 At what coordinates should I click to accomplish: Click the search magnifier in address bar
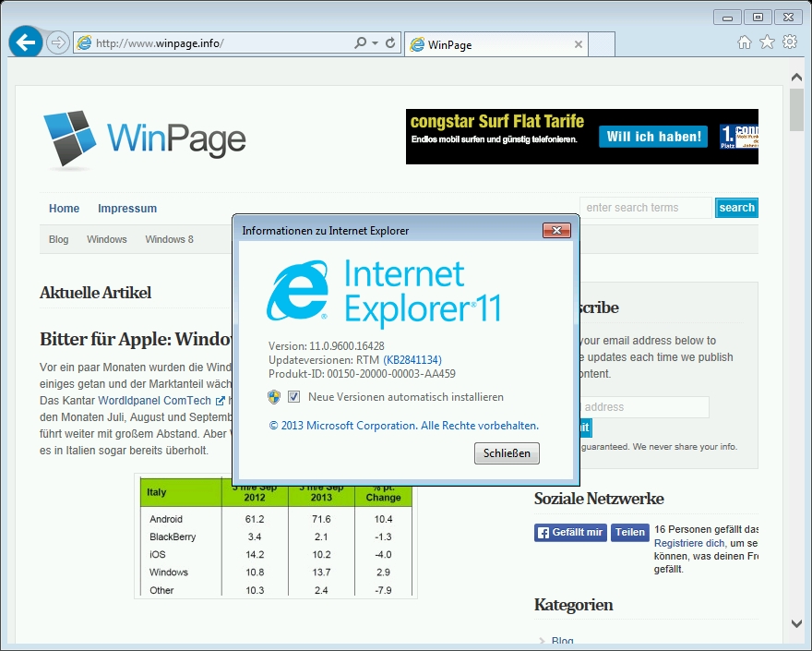click(360, 42)
